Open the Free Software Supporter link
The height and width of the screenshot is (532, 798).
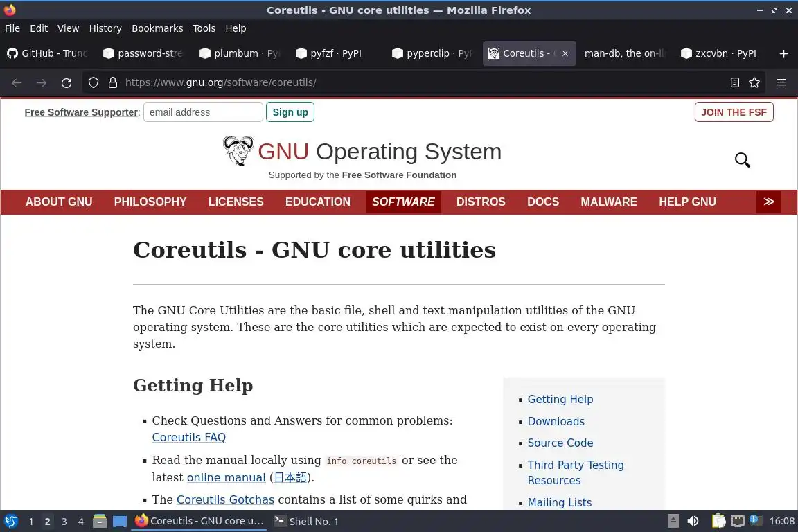pos(82,112)
